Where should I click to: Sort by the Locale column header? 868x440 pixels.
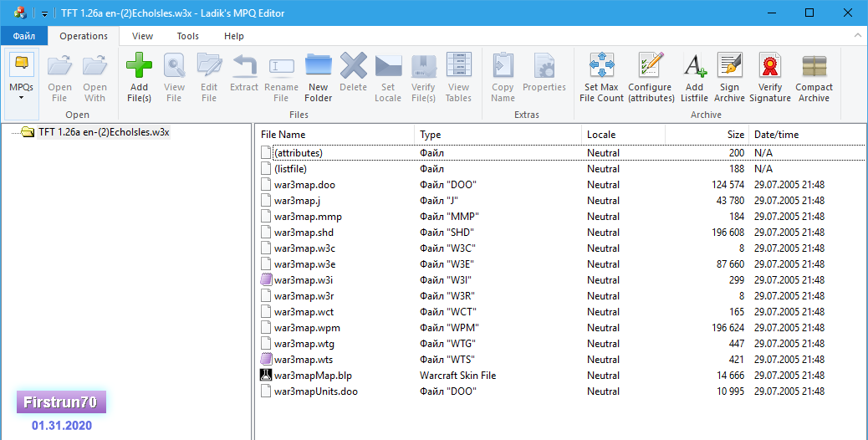623,135
